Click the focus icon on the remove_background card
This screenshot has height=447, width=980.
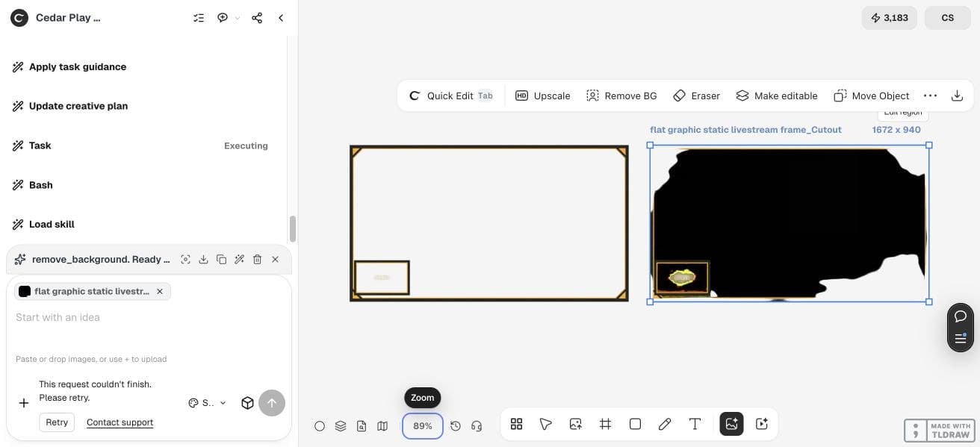click(x=185, y=260)
